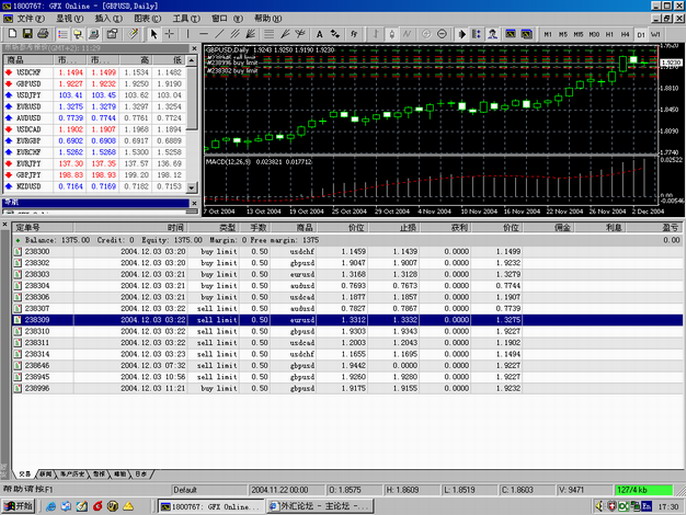Screen dimensions: 686x515
Task: Click the red arrow icon beside USDCHF
Action: coord(9,72)
